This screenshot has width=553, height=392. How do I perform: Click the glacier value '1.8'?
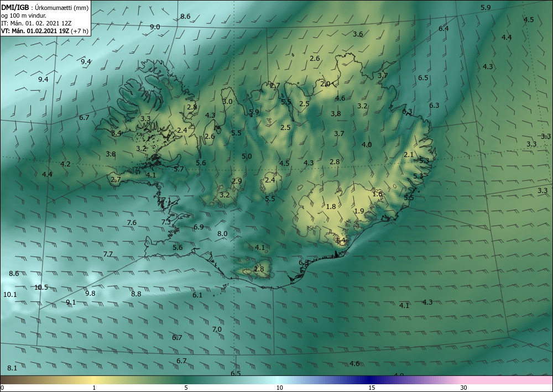(331, 207)
